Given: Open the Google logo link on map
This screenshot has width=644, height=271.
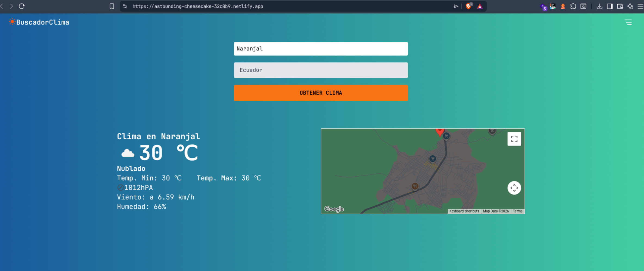Looking at the screenshot, I should tap(334, 209).
